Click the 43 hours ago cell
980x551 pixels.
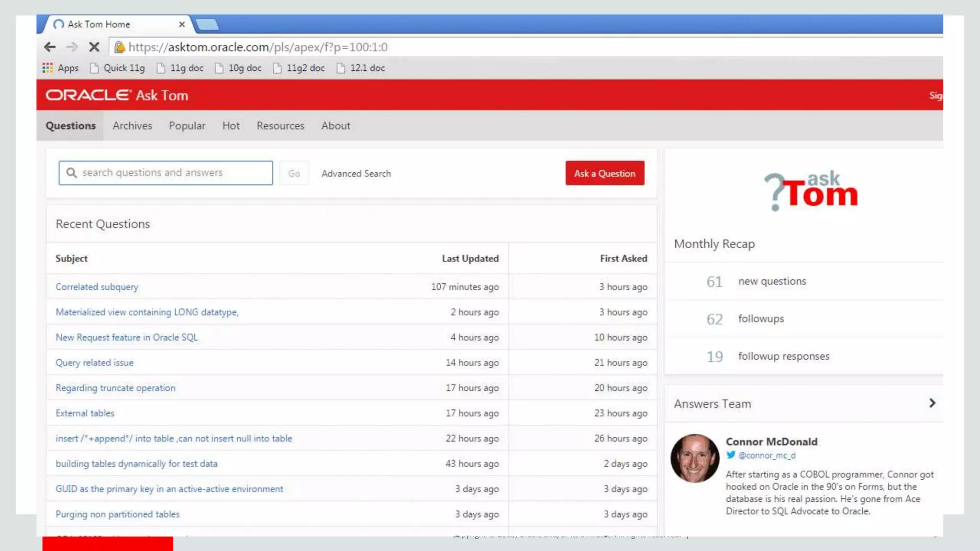[472, 463]
